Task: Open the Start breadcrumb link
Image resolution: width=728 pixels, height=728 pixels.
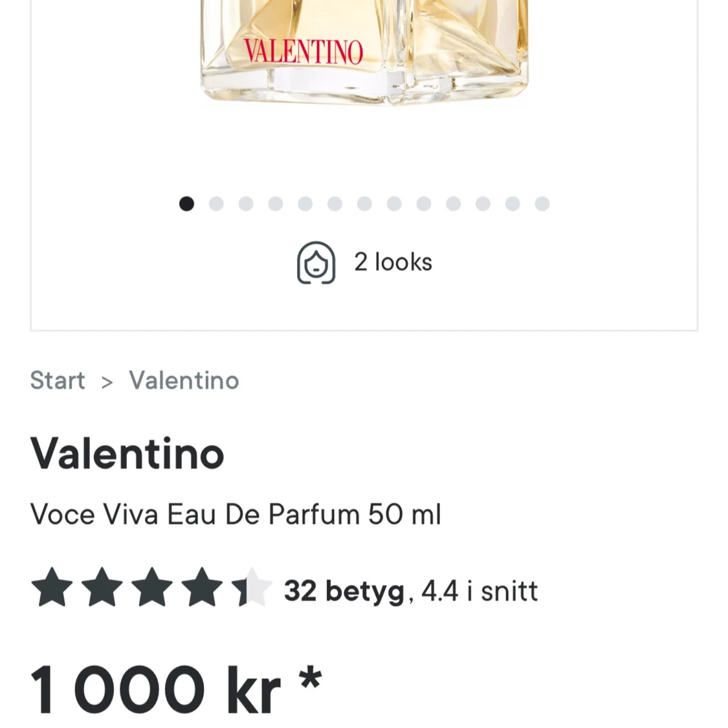Action: coord(58,381)
